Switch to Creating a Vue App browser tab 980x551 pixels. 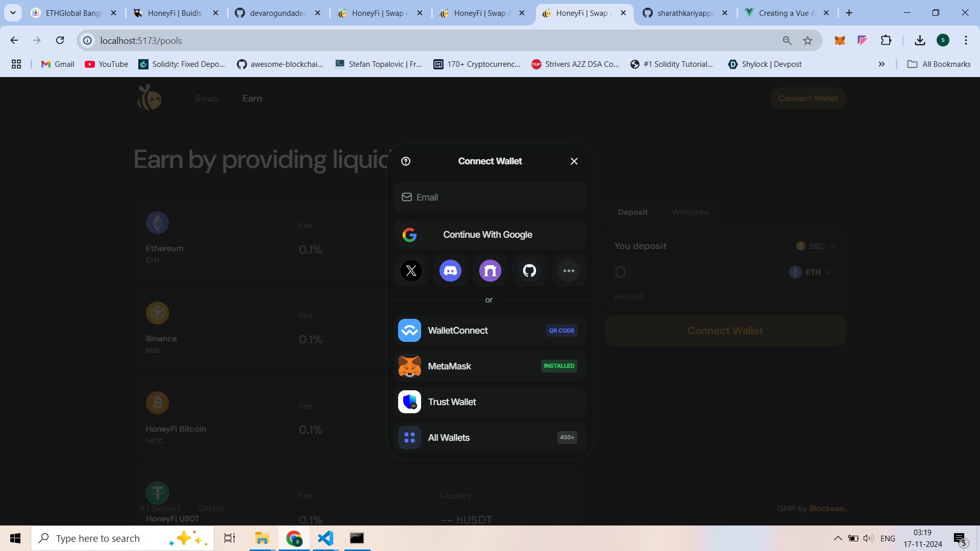click(787, 13)
